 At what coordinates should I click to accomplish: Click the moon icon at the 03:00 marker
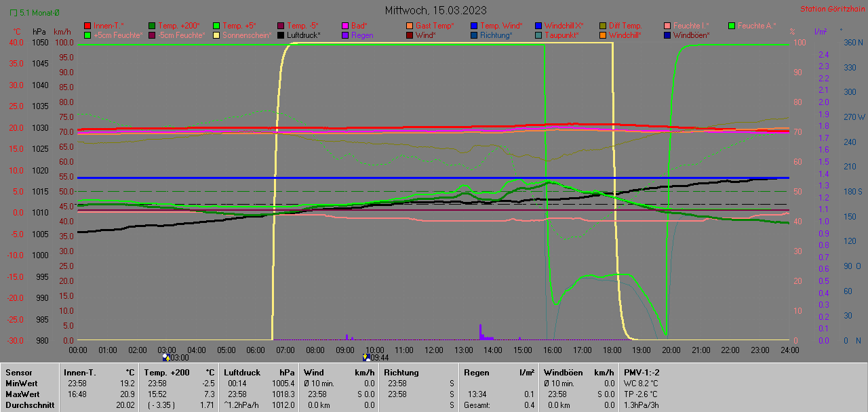click(165, 356)
